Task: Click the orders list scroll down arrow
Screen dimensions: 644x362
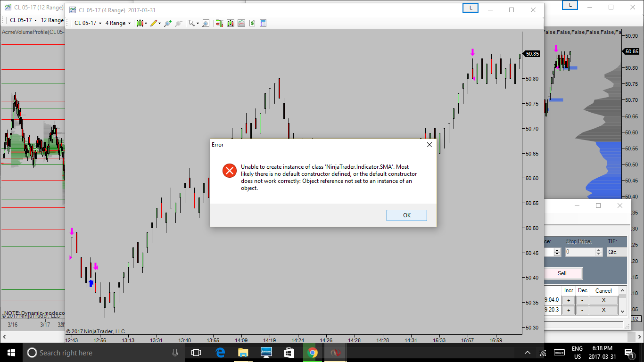Action: (x=623, y=311)
